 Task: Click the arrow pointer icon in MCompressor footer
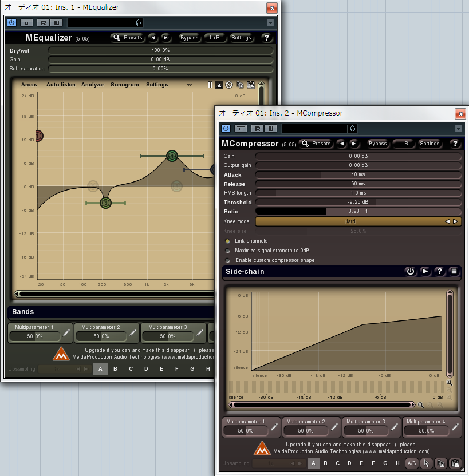(x=426, y=463)
